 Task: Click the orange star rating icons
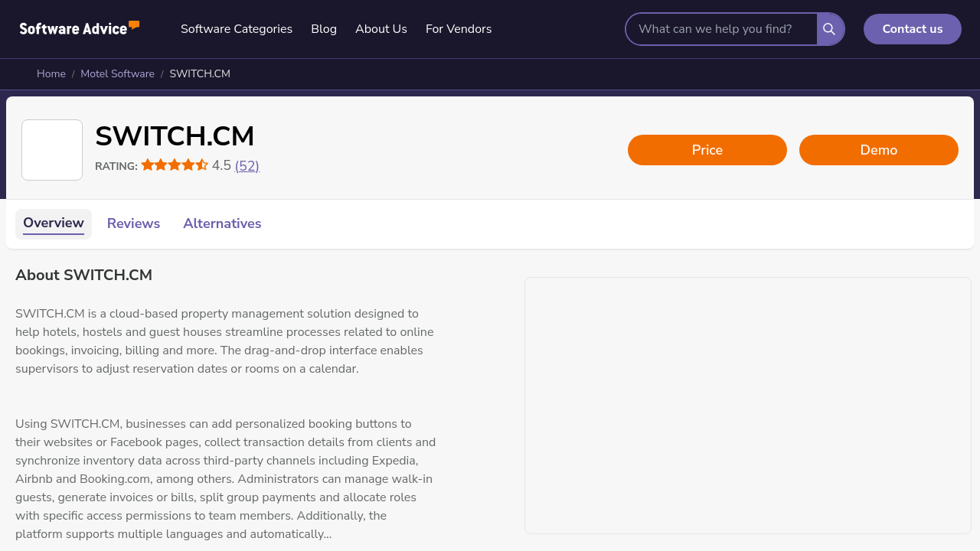[x=175, y=165]
